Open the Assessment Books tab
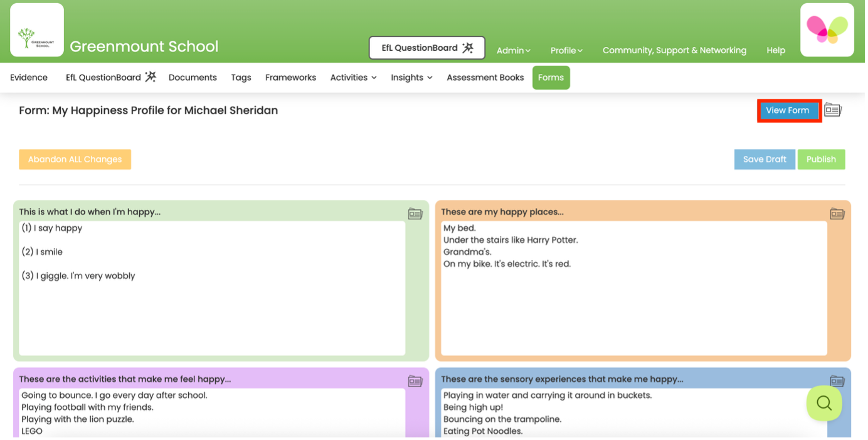Image resolution: width=868 pixels, height=440 pixels. click(485, 77)
